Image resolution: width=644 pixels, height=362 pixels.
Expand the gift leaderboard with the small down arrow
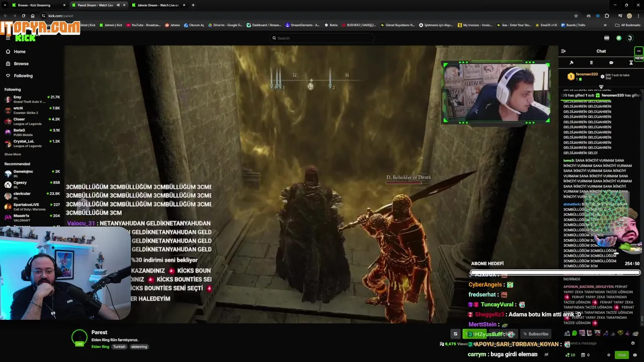coord(601,86)
